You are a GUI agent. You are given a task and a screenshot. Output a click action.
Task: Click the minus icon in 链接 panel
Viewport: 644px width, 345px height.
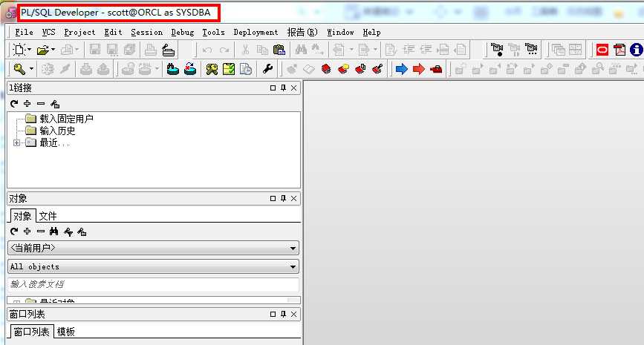pos(41,104)
